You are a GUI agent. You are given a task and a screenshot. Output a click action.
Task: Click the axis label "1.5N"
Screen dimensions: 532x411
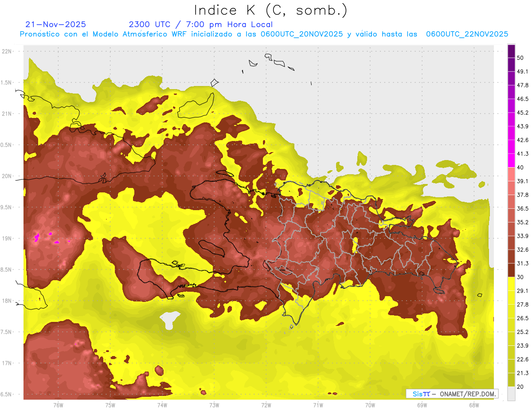click(x=6, y=82)
